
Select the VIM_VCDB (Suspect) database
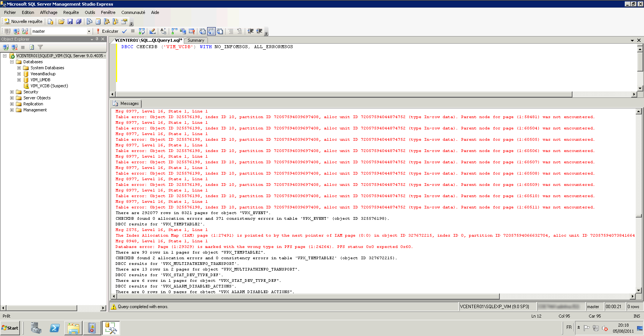click(x=49, y=86)
